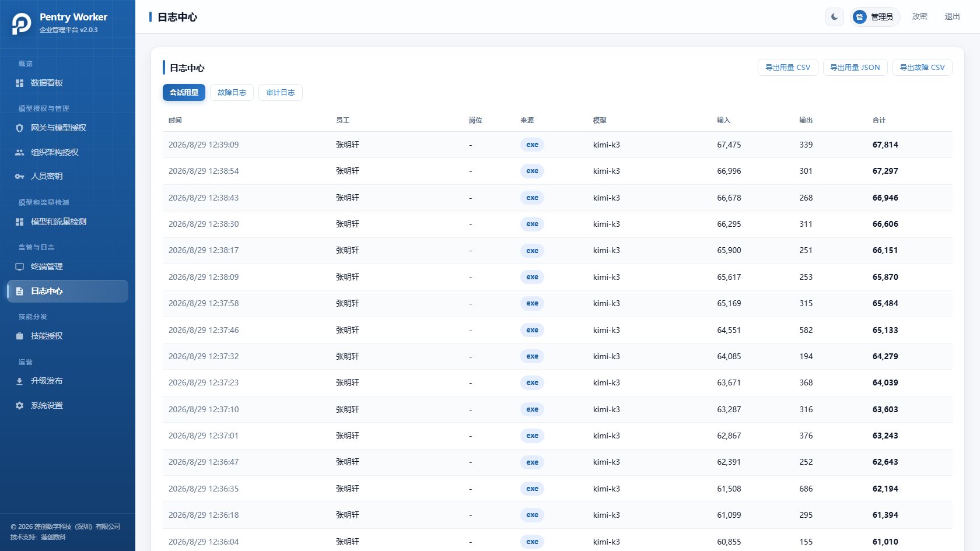This screenshot has height=551, width=980.
Task: Click the 合计 column header
Action: (x=879, y=120)
